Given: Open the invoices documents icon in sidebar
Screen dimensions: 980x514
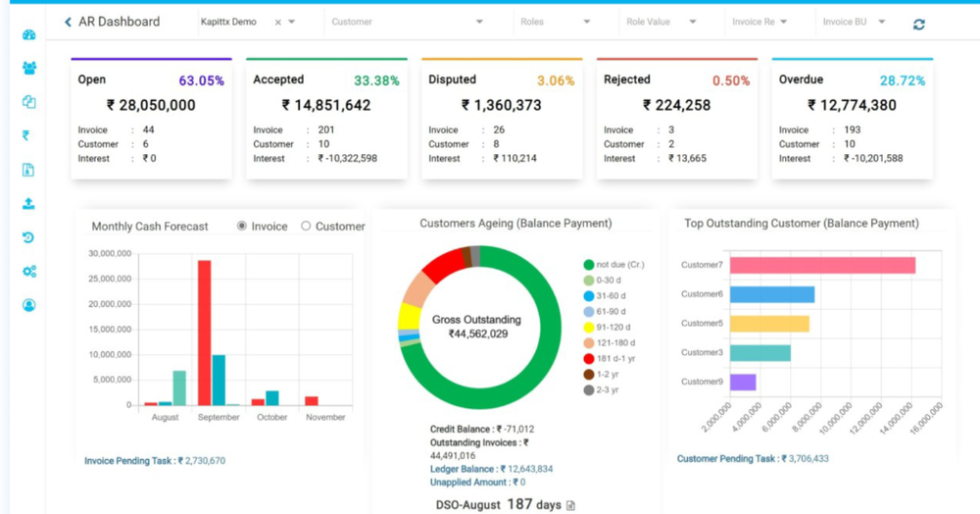Looking at the screenshot, I should tap(28, 102).
